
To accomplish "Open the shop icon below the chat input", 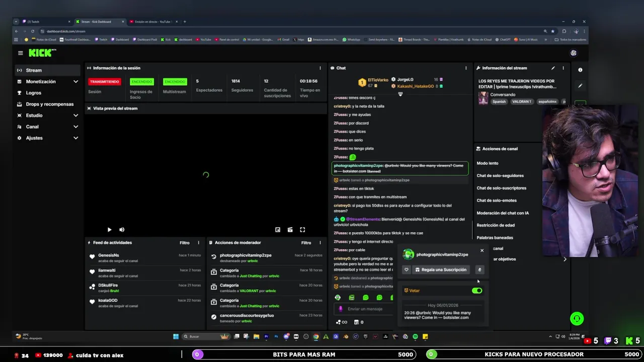I will coord(356,322).
